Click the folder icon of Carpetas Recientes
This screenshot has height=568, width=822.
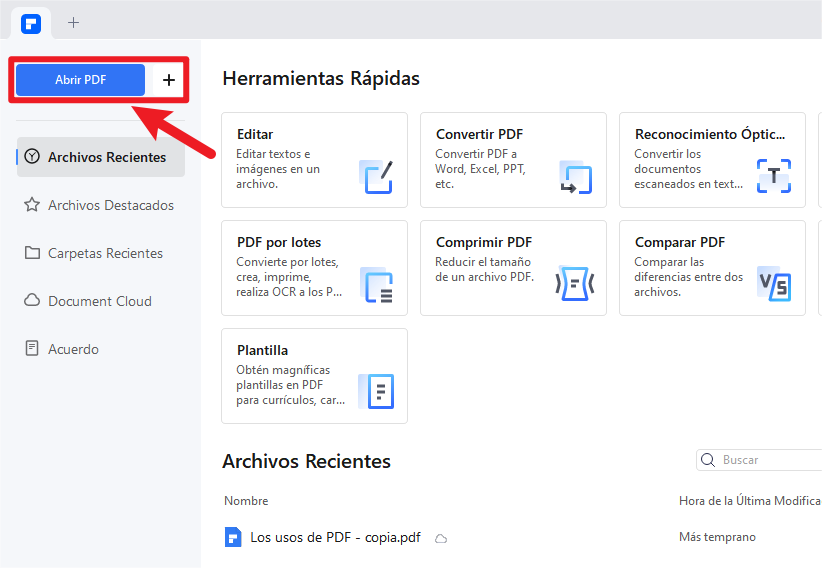32,253
